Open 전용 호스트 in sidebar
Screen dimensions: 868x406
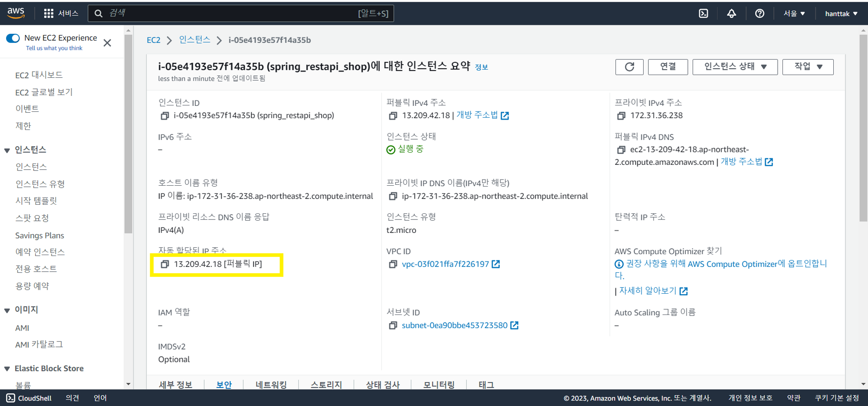click(x=36, y=269)
